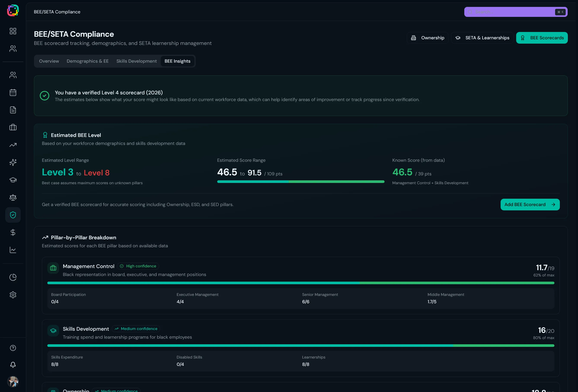Click the help question mark icon

click(13, 348)
